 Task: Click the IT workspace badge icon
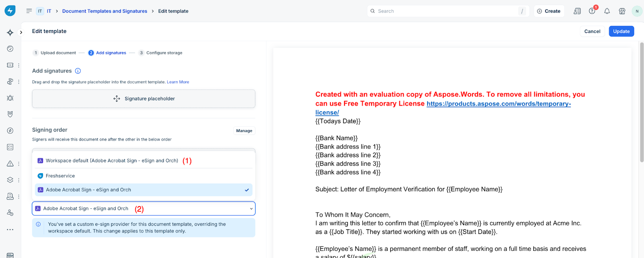pos(40,11)
